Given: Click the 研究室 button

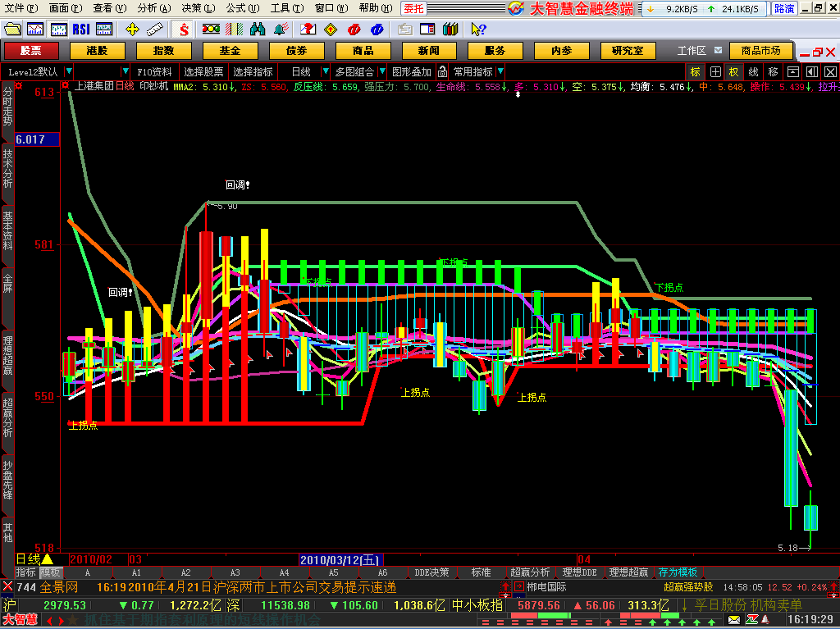Looking at the screenshot, I should (x=628, y=51).
